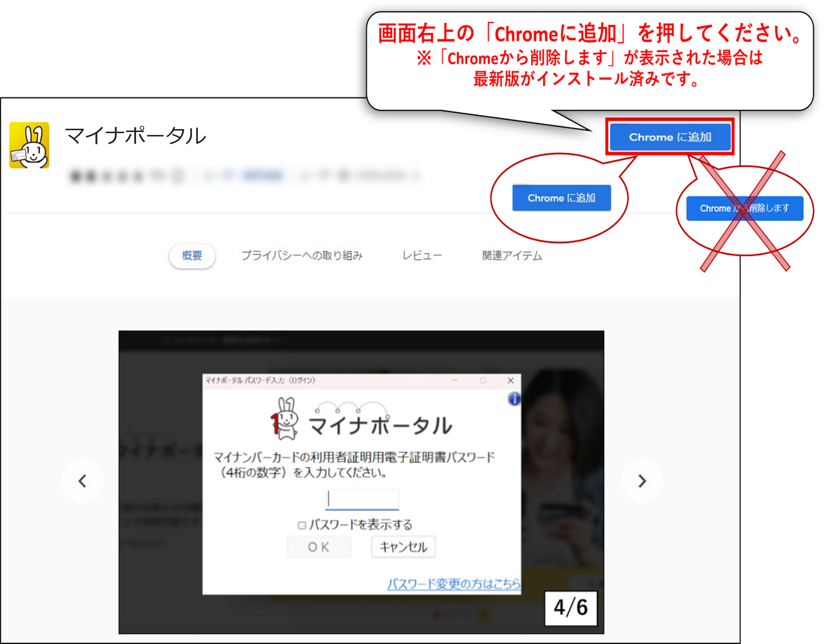Switch to プライバシーへの取り組み tab

pos(302,256)
